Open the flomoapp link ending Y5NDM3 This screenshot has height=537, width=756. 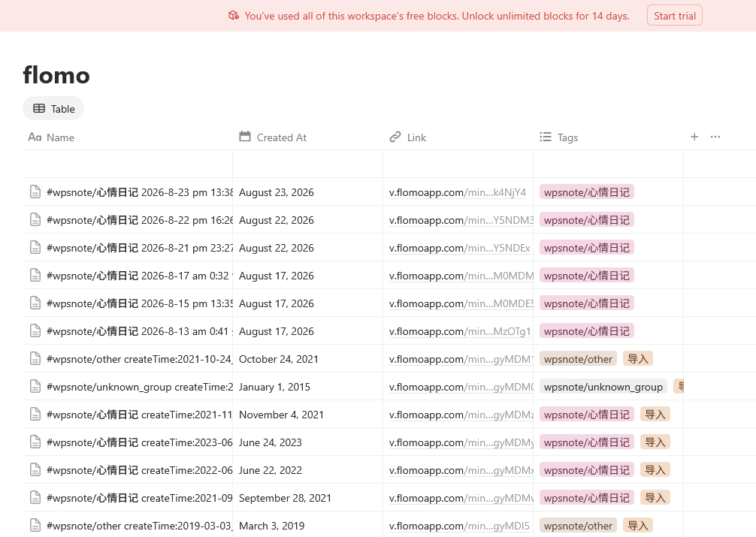461,220
